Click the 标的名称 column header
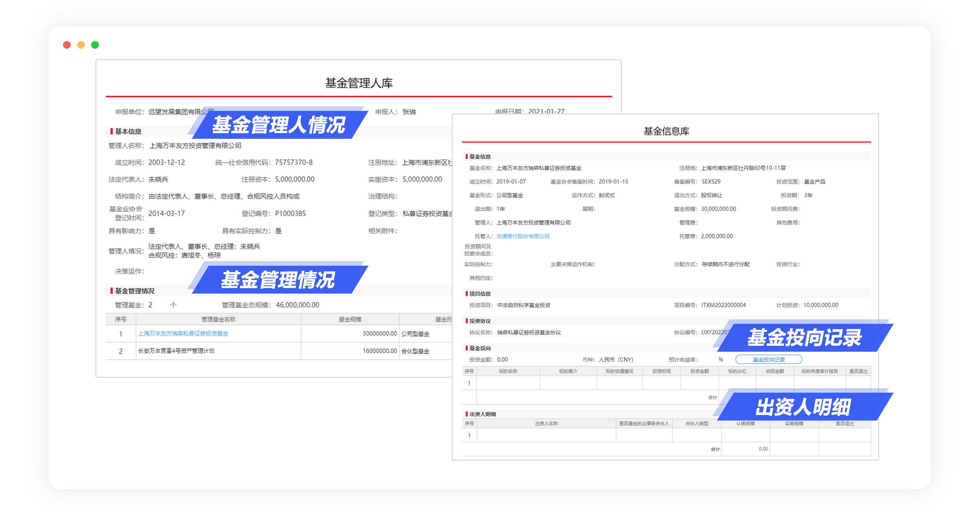This screenshot has height=518, width=980. 508,371
